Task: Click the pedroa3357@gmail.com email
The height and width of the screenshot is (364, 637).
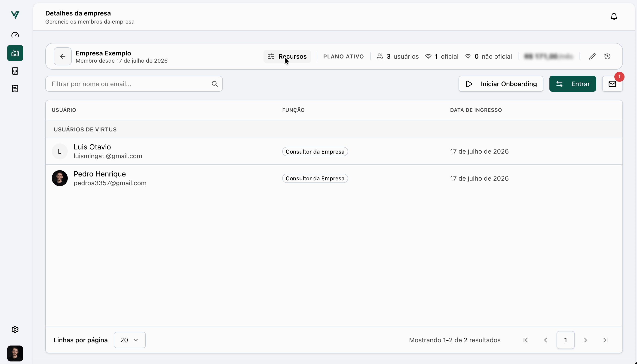Action: (110, 183)
